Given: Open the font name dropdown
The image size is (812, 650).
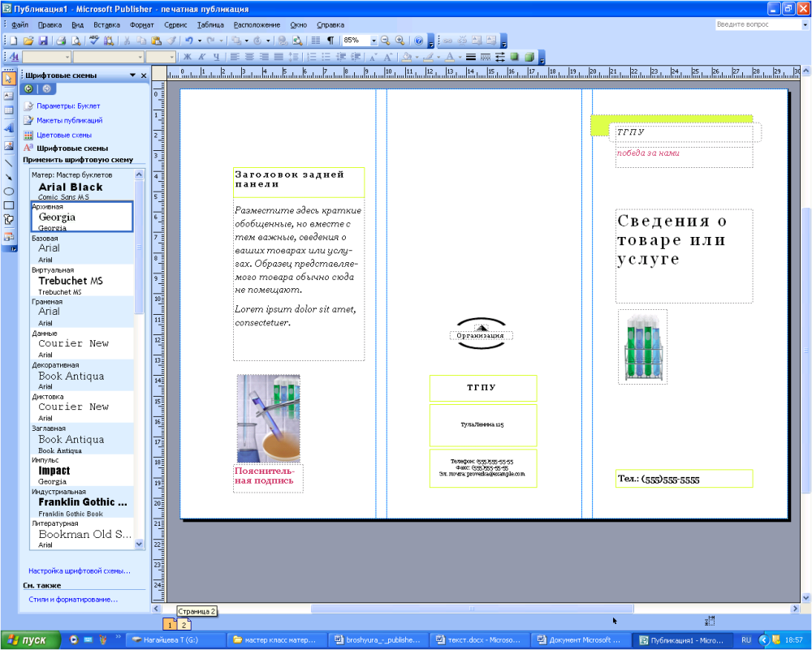Looking at the screenshot, I should click(x=140, y=57).
